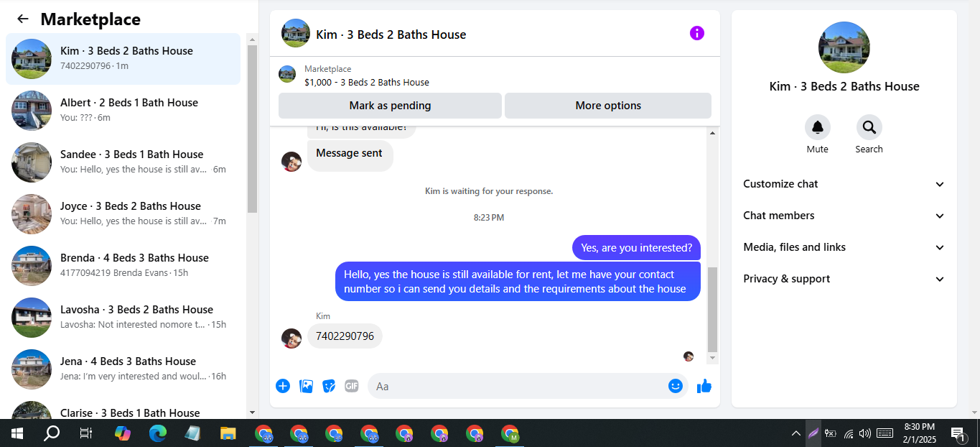Screen dimensions: 980x447
Task: Send a thumbs-up like
Action: tap(704, 386)
